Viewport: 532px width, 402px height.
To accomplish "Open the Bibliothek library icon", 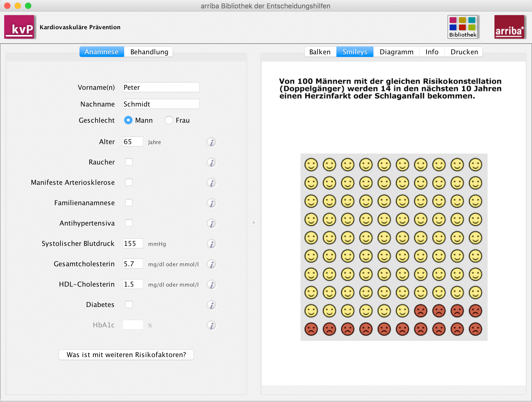I will click(463, 27).
